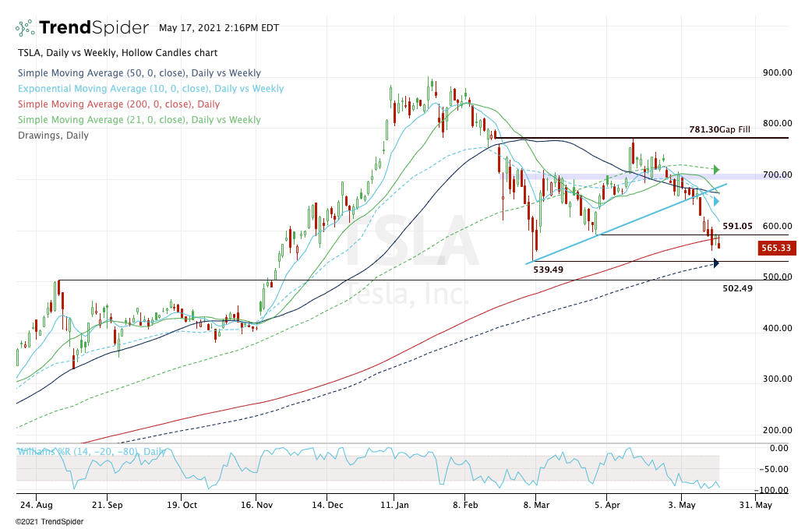Select the Simple Moving Average 21 legend entry
Screen dimensions: 812x529
tap(139, 119)
